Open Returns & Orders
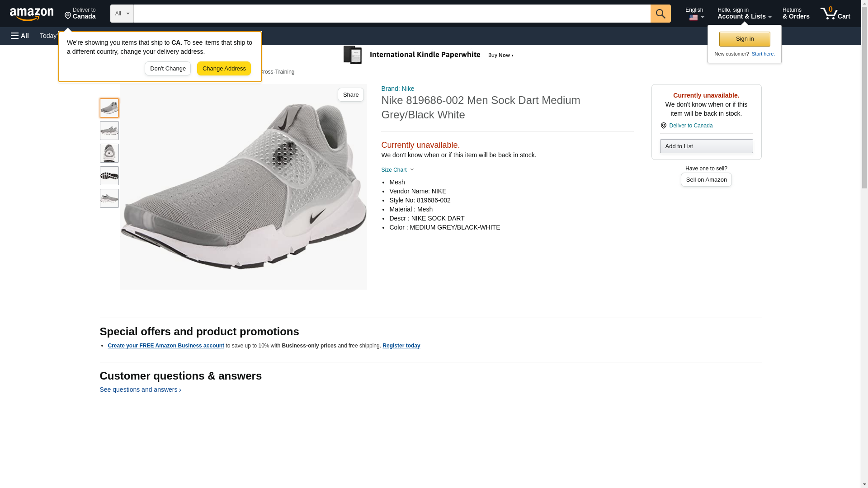Image resolution: width=868 pixels, height=488 pixels. pyautogui.click(x=796, y=14)
